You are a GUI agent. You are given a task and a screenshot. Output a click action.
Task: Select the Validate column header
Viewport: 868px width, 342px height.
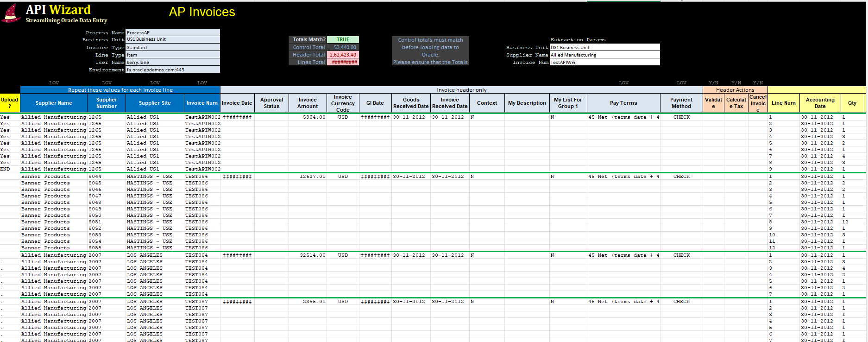point(713,103)
